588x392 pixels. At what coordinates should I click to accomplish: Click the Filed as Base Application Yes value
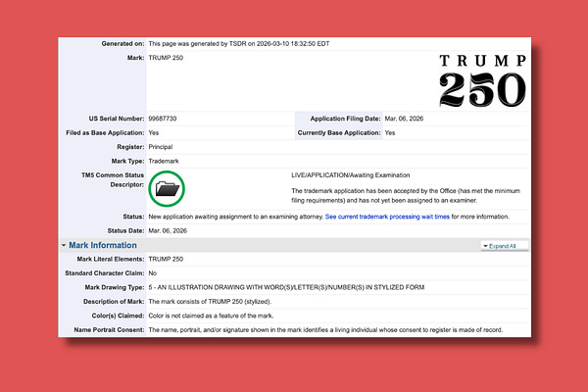[x=154, y=133]
